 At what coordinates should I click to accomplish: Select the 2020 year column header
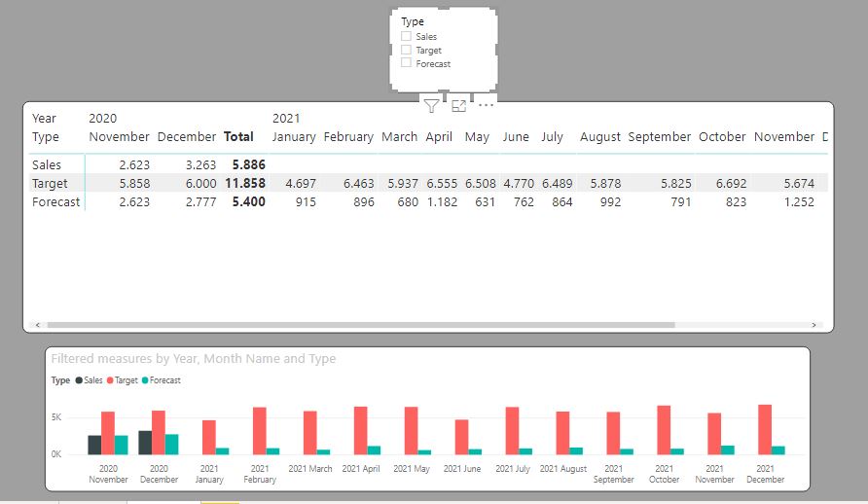pos(103,119)
